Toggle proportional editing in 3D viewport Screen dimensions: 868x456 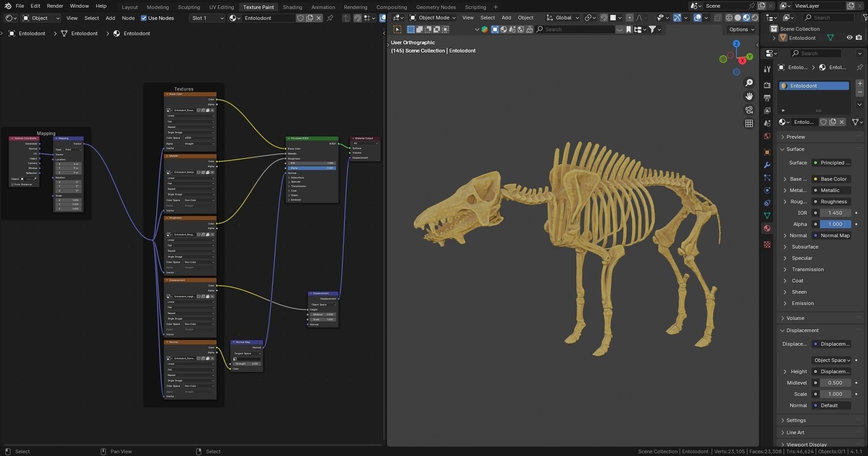[630, 18]
